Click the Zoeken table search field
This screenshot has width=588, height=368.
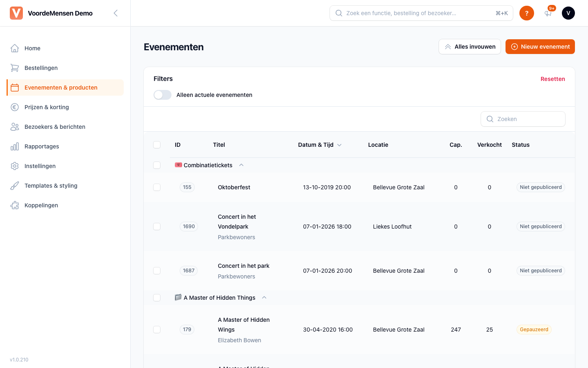523,119
